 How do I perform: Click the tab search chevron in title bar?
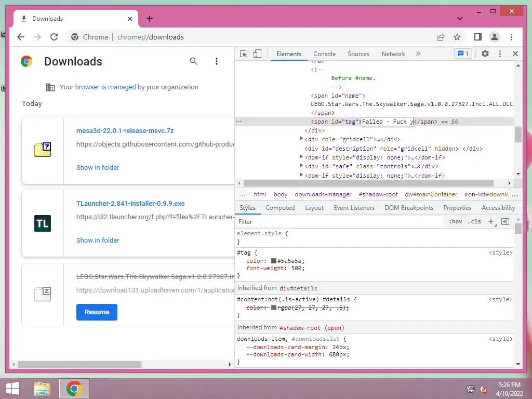click(460, 19)
